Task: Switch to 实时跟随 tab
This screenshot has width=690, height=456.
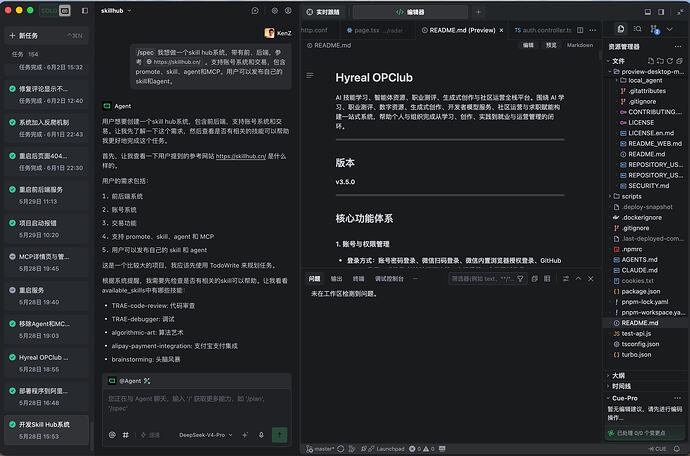Action: [323, 12]
